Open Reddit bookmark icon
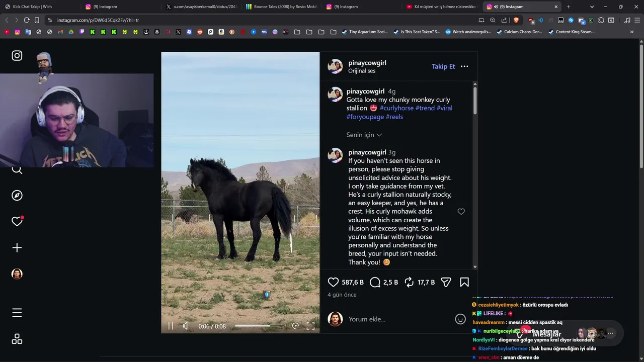The width and height of the screenshot is (644, 362). coord(200,32)
